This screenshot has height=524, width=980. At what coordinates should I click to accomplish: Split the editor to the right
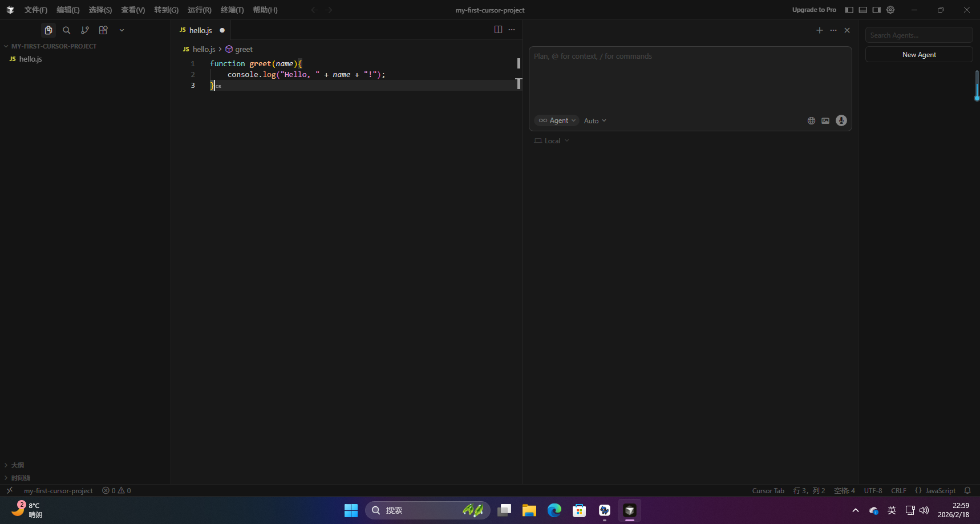[x=498, y=30]
